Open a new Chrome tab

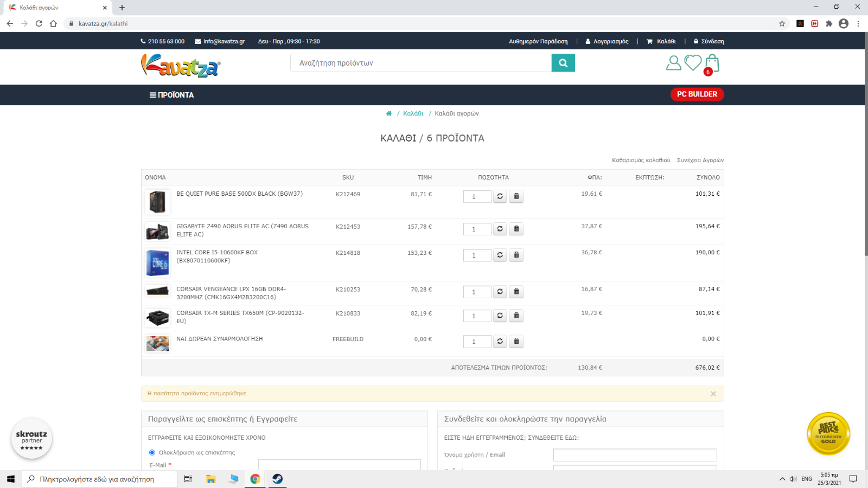122,8
